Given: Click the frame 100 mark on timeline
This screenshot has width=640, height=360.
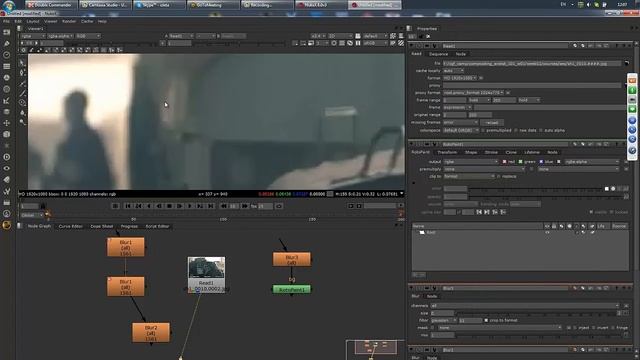Looking at the screenshot, I should 223,219.
